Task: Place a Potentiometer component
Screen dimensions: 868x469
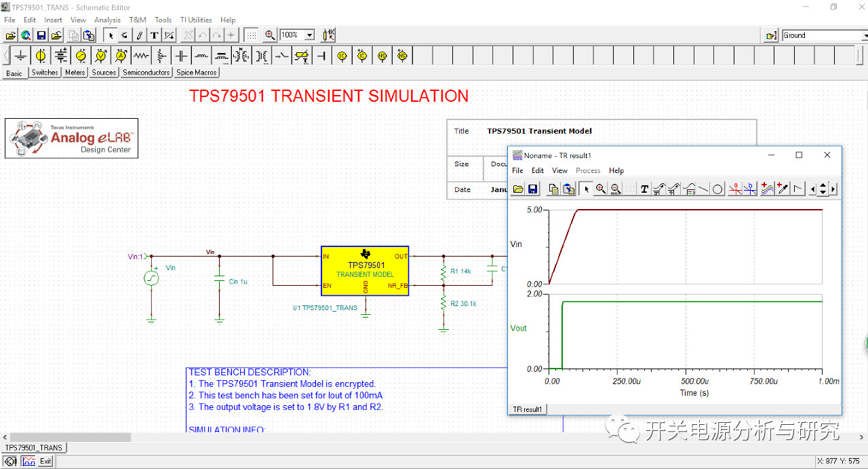Action: click(161, 56)
